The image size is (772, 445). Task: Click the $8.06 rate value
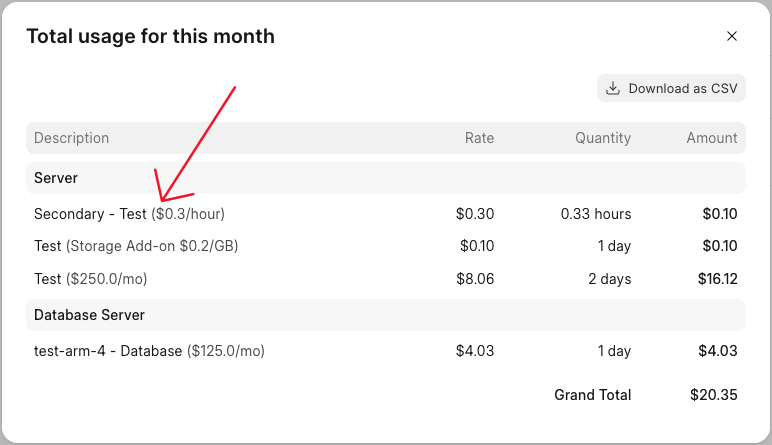tap(475, 279)
